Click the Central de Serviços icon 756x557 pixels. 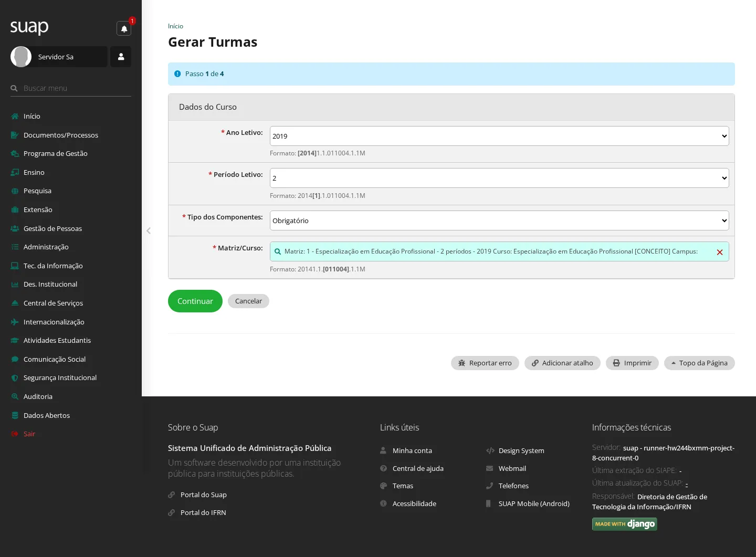pos(15,303)
